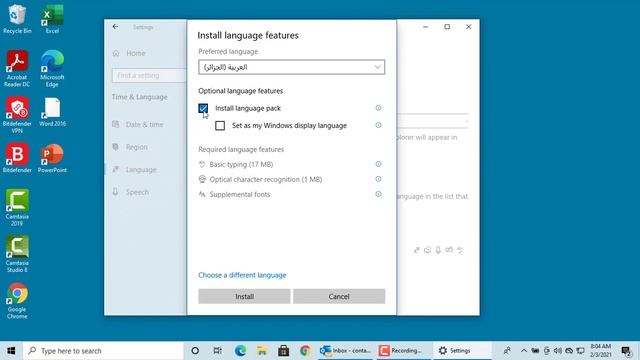Click info icon for Install language pack
Viewport: 640px width, 360px height.
378,108
